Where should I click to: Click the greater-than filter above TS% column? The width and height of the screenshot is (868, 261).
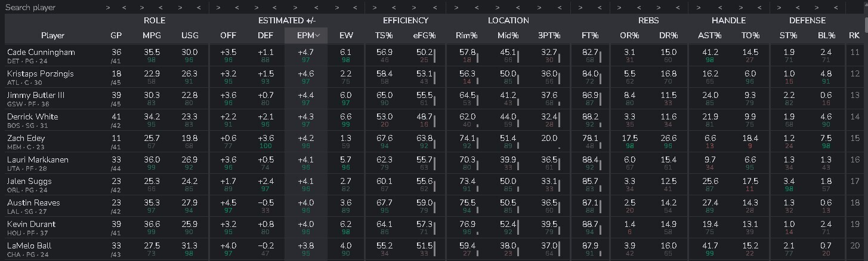375,8
